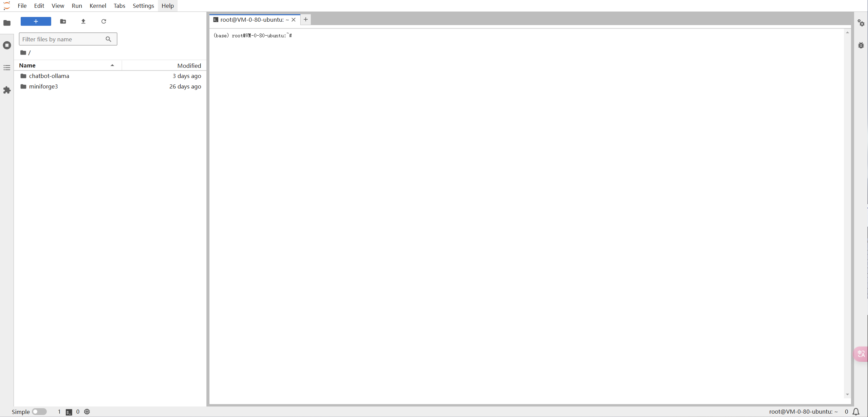Open the chatbot-ollama folder
The width and height of the screenshot is (868, 417).
click(x=49, y=76)
